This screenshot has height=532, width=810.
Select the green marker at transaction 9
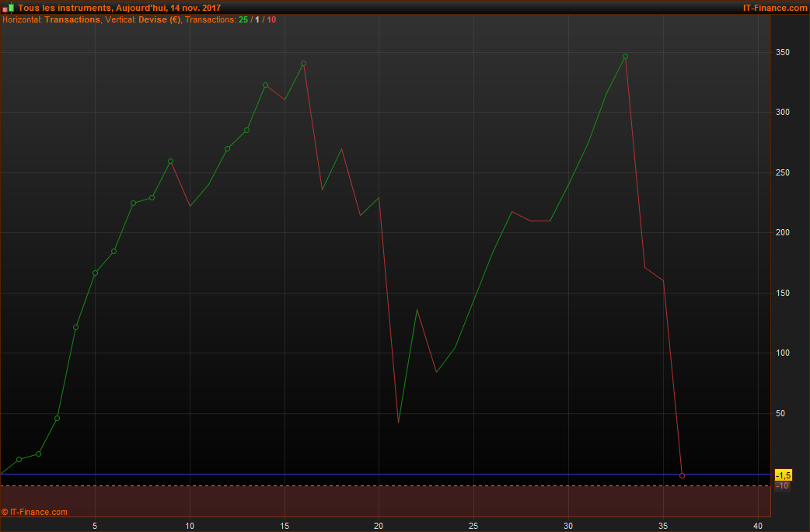tap(170, 162)
